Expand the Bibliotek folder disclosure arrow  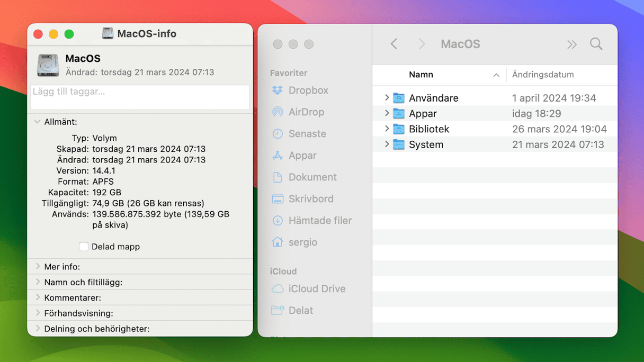click(x=387, y=129)
